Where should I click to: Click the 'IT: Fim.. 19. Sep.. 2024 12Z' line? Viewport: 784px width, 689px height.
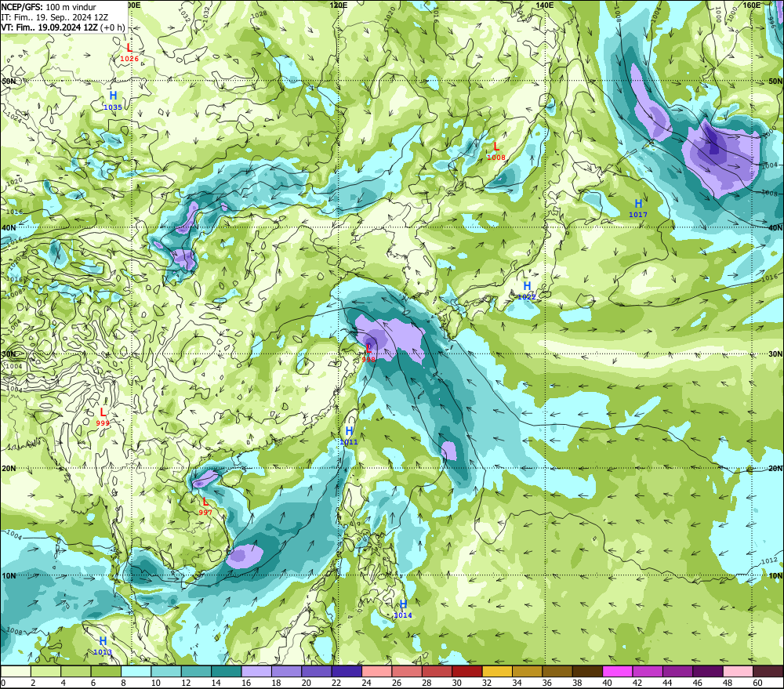(55, 17)
